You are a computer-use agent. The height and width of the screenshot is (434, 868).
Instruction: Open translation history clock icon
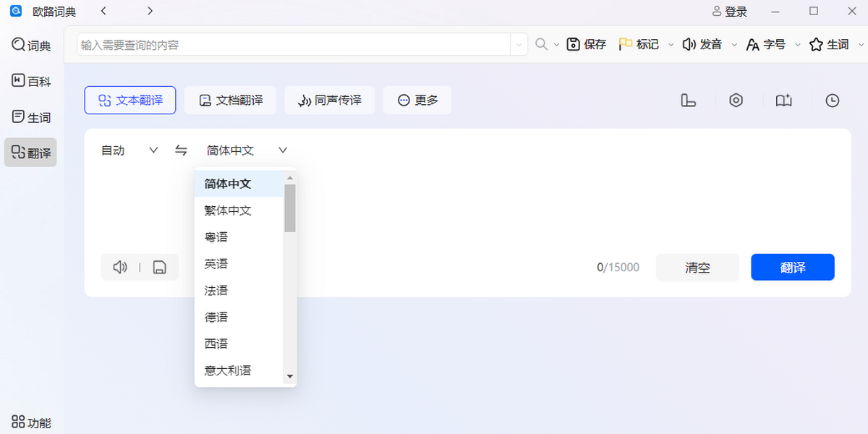click(833, 101)
